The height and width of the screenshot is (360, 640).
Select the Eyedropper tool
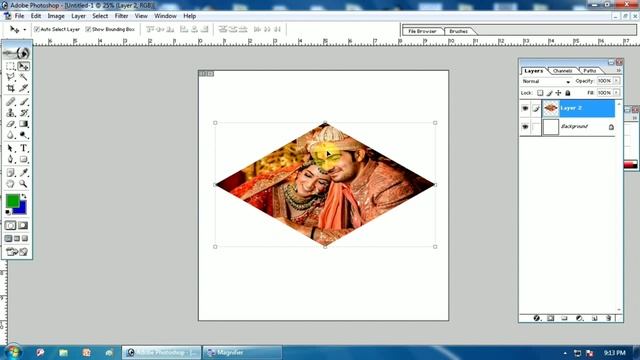click(23, 173)
